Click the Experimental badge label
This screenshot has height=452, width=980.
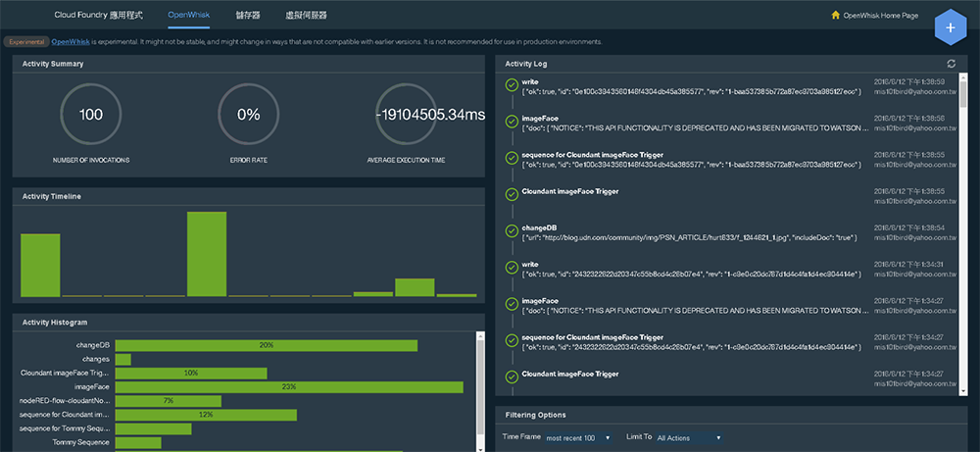[25, 42]
